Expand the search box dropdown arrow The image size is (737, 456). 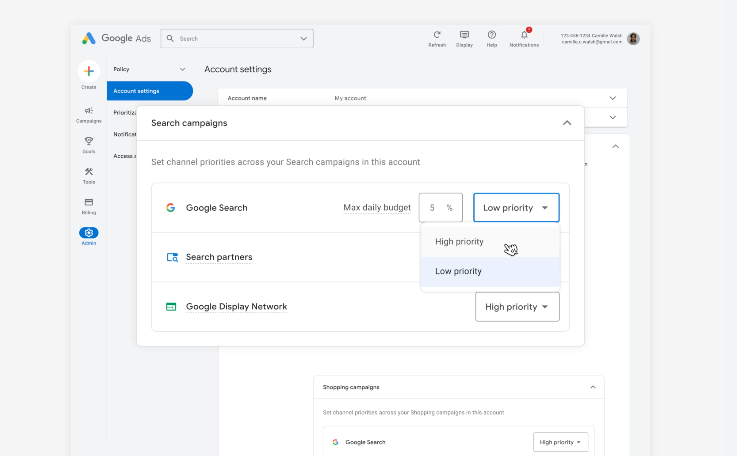coord(304,39)
